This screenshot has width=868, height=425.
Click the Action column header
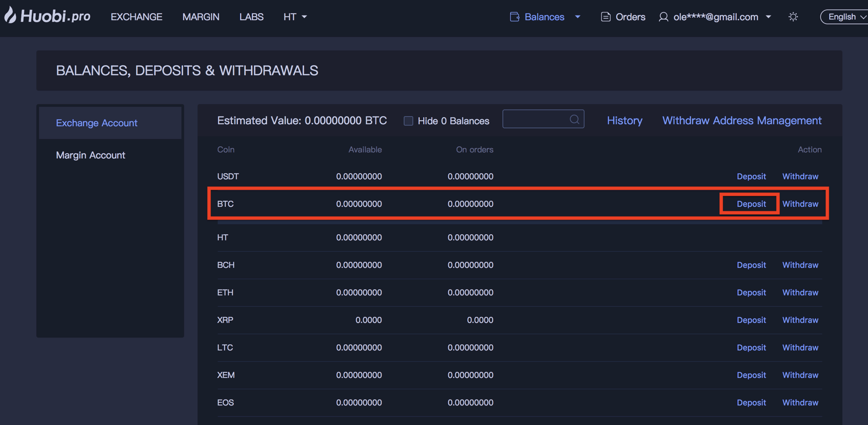coord(810,150)
